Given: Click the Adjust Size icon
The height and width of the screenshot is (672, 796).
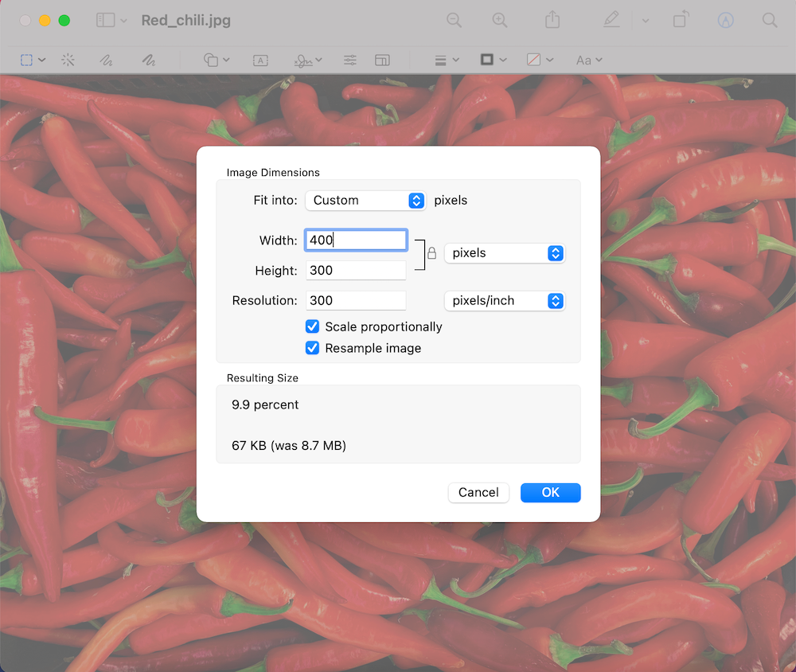Looking at the screenshot, I should (x=382, y=60).
